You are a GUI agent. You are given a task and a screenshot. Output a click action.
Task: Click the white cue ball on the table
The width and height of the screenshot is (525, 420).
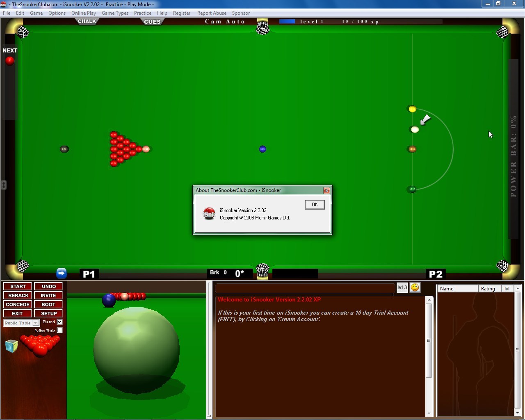tap(415, 130)
